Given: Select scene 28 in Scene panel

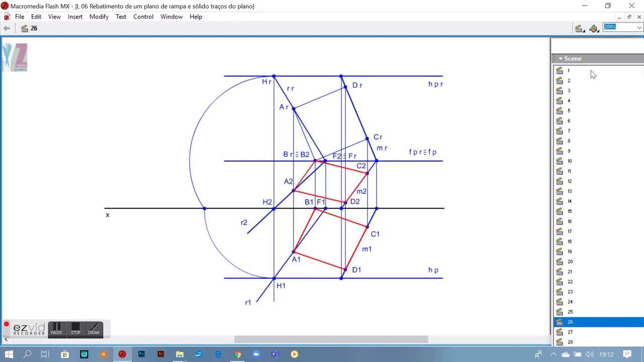Looking at the screenshot, I should click(599, 342).
